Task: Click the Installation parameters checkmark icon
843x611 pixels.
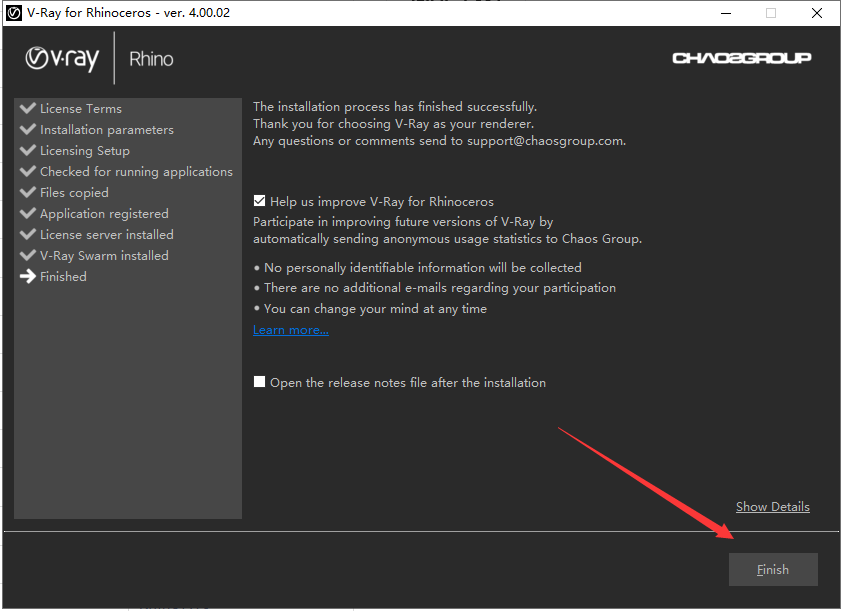Action: (x=27, y=129)
